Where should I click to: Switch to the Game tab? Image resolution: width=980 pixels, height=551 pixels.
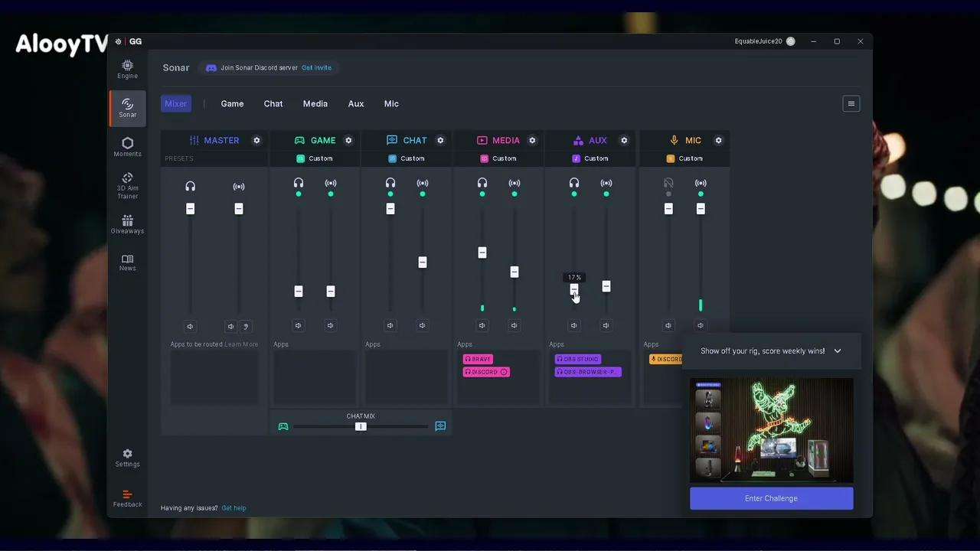point(232,103)
